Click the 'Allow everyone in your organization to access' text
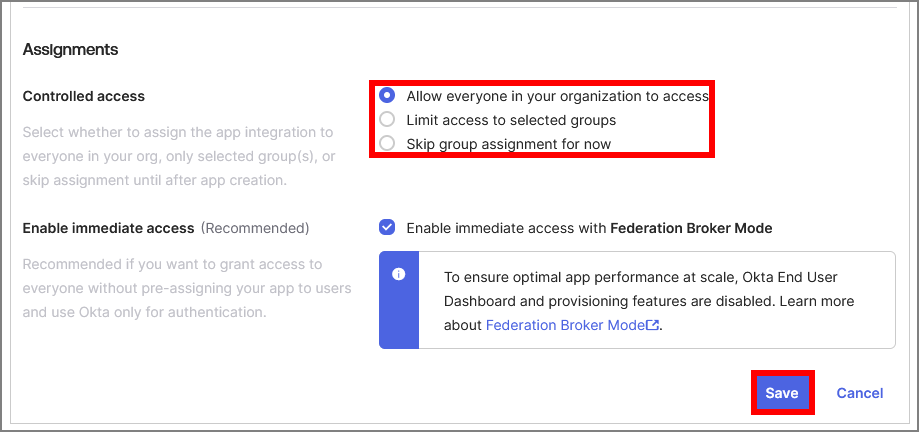Image resolution: width=919 pixels, height=432 pixels. 557,96
